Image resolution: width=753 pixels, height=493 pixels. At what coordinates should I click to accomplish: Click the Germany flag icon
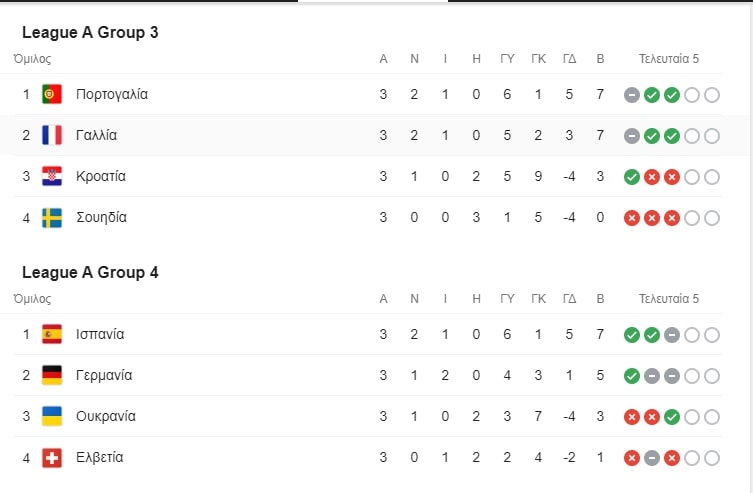point(52,375)
